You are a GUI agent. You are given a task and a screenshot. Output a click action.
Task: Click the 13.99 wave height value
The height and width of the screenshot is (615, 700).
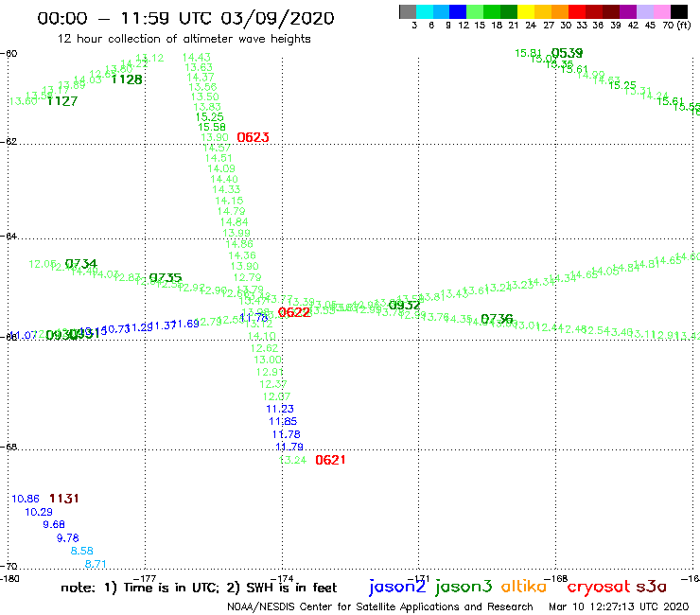[x=236, y=233]
